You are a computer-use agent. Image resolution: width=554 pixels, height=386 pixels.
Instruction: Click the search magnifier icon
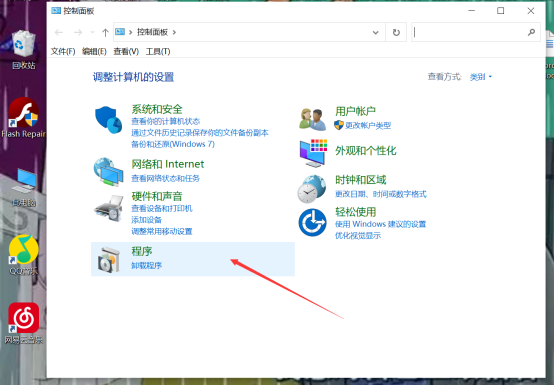(x=531, y=32)
